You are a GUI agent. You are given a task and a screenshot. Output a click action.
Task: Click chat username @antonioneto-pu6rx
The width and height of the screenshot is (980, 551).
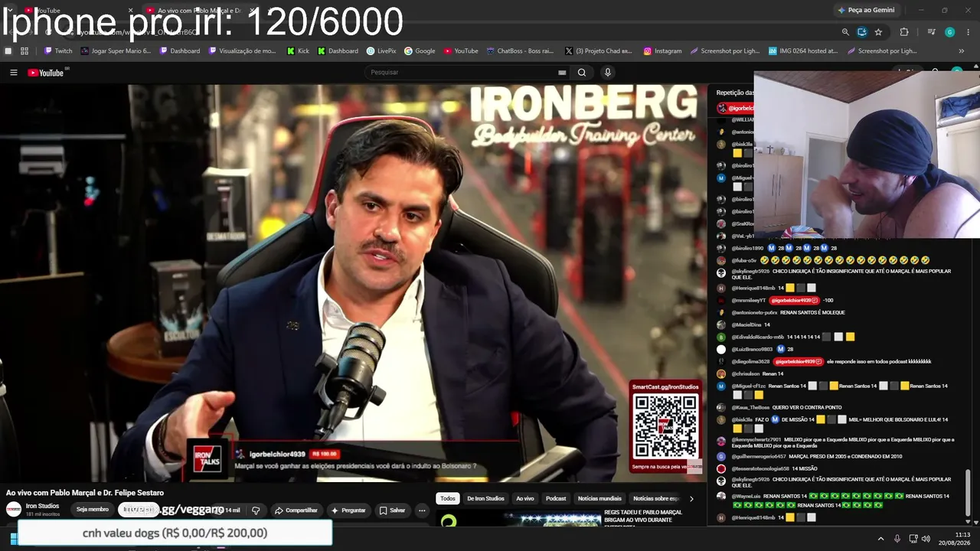754,313
